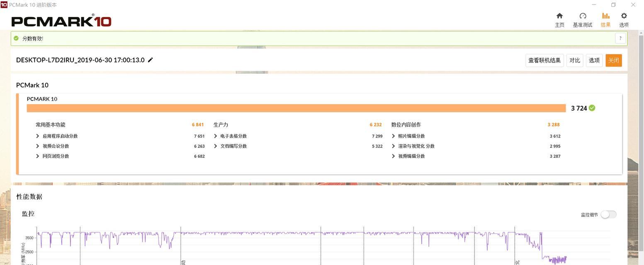Click the PCMark 10 section heading above the card

point(32,85)
